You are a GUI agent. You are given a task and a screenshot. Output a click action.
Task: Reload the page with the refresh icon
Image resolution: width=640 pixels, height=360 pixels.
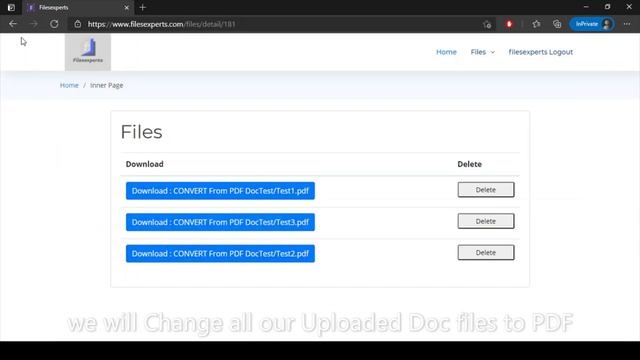pos(54,24)
